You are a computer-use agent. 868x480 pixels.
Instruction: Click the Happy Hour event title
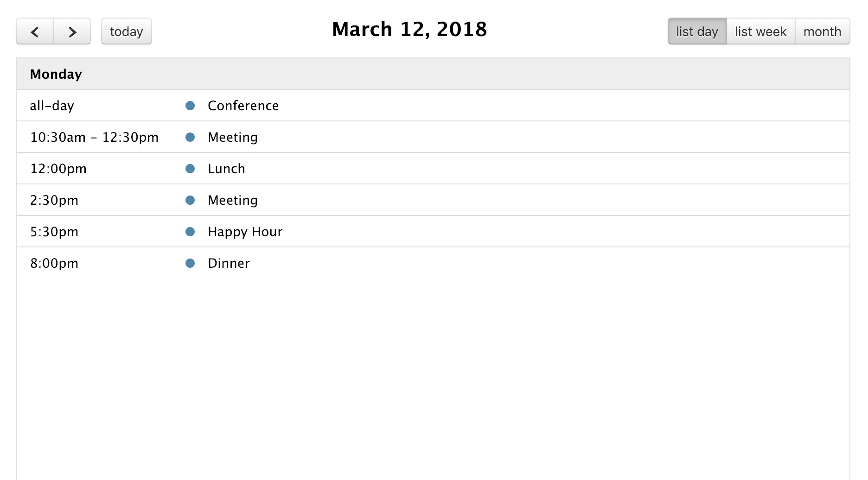coord(245,232)
